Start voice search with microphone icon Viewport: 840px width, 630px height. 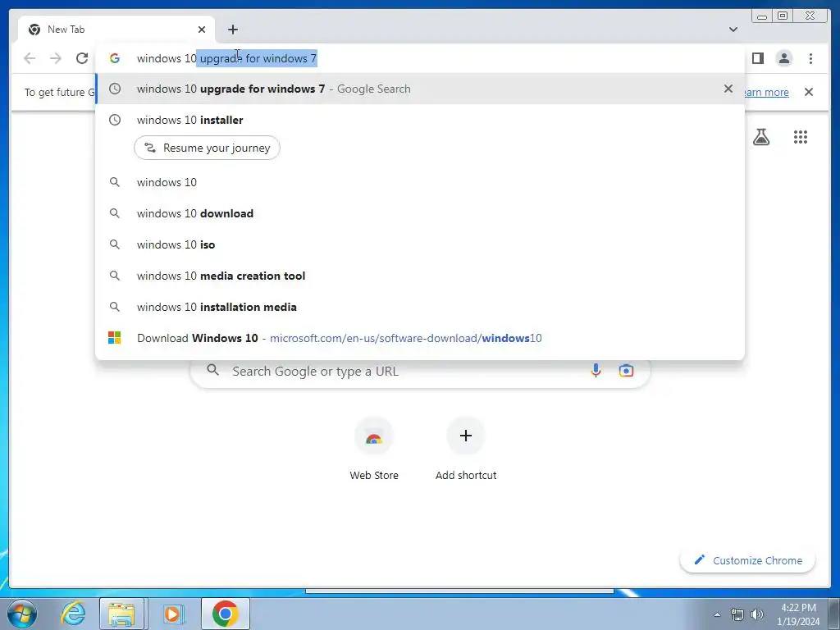pos(596,370)
